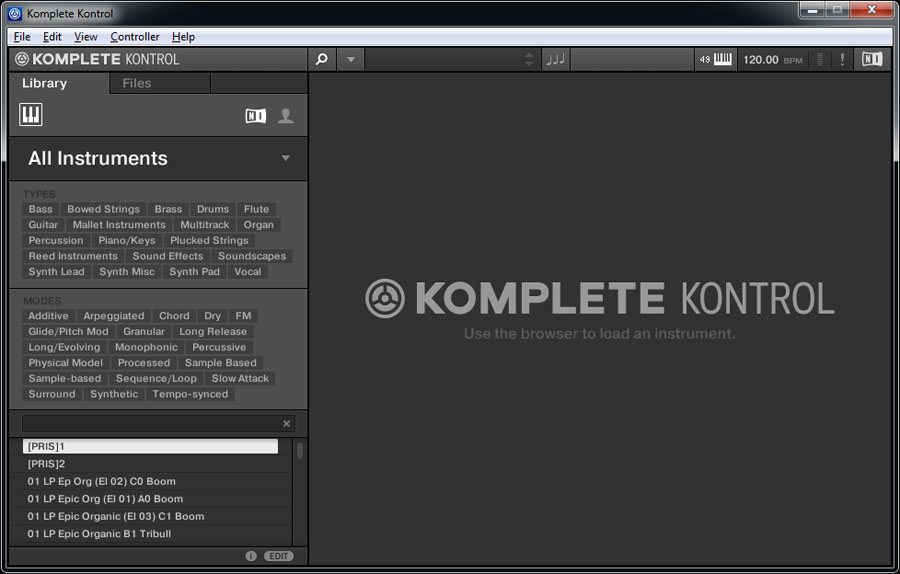This screenshot has height=574, width=900.
Task: Select the NI factory content icon
Action: tap(256, 116)
